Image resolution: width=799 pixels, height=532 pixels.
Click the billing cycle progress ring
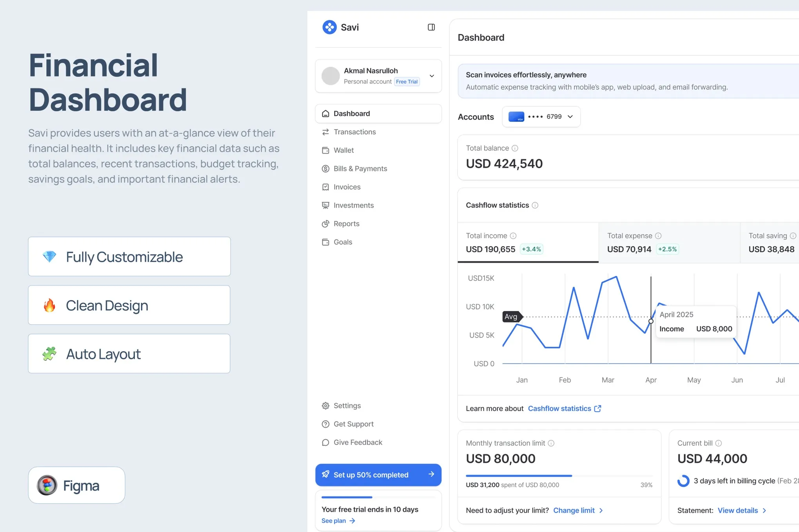point(683,481)
